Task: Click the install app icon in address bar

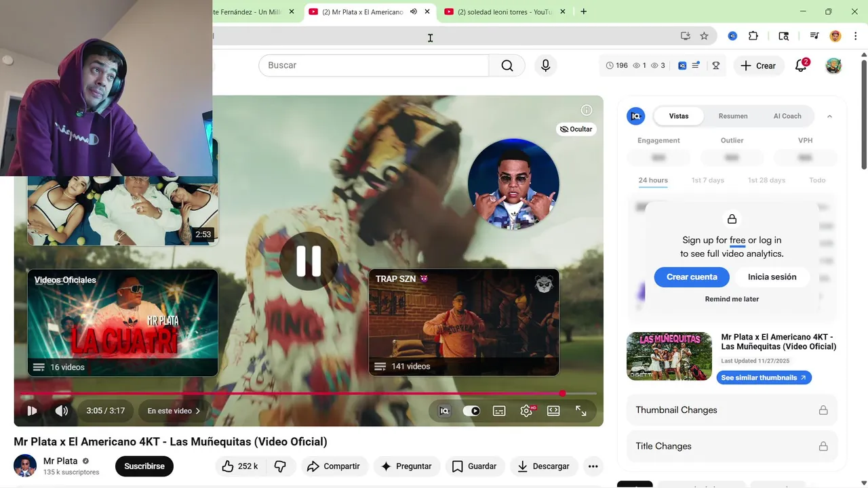Action: point(686,37)
